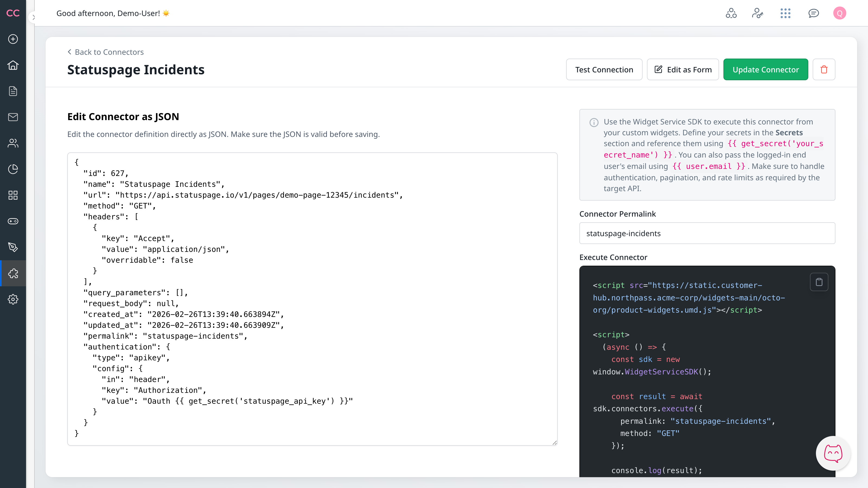868x488 pixels.
Task: Open the mail envelope icon in sidebar
Action: pos(13,117)
